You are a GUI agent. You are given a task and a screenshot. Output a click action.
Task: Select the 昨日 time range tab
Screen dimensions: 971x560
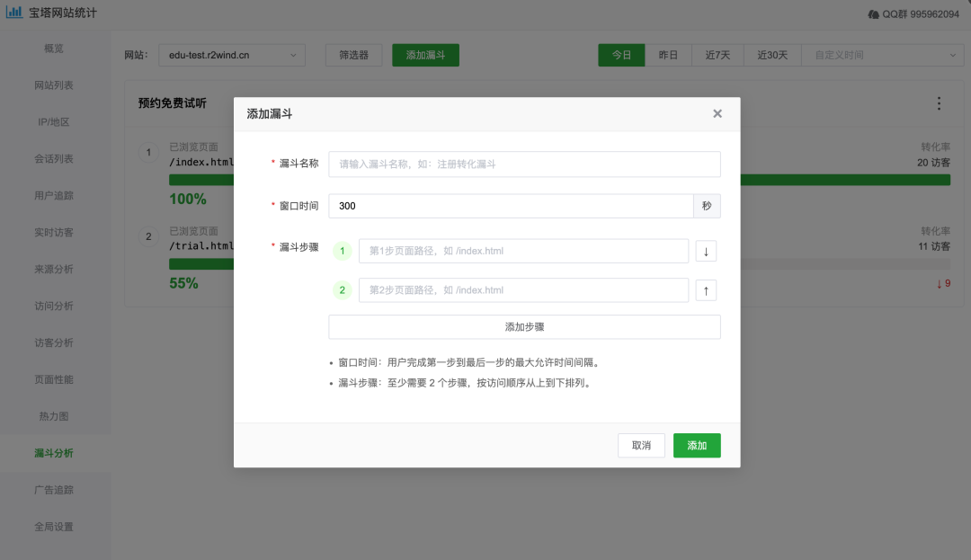(667, 55)
